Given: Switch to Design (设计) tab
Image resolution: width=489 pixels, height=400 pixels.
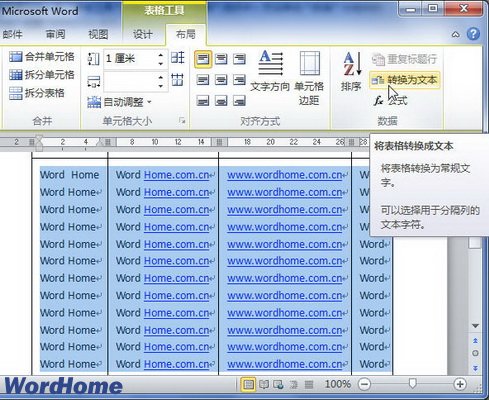Looking at the screenshot, I should click(x=143, y=34).
